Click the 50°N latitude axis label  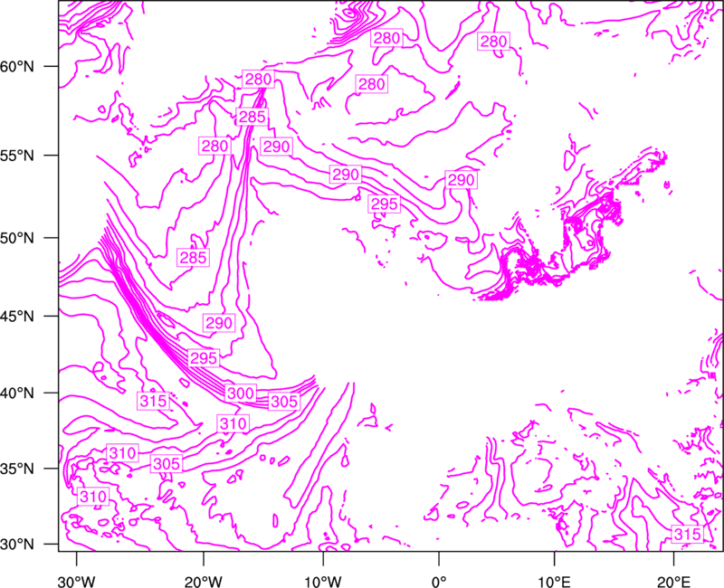(17, 238)
